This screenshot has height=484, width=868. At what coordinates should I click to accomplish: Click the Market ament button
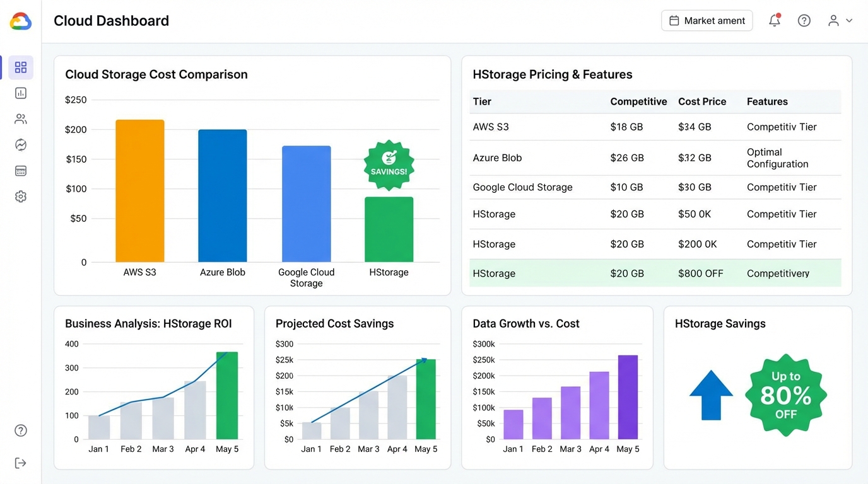coord(707,21)
